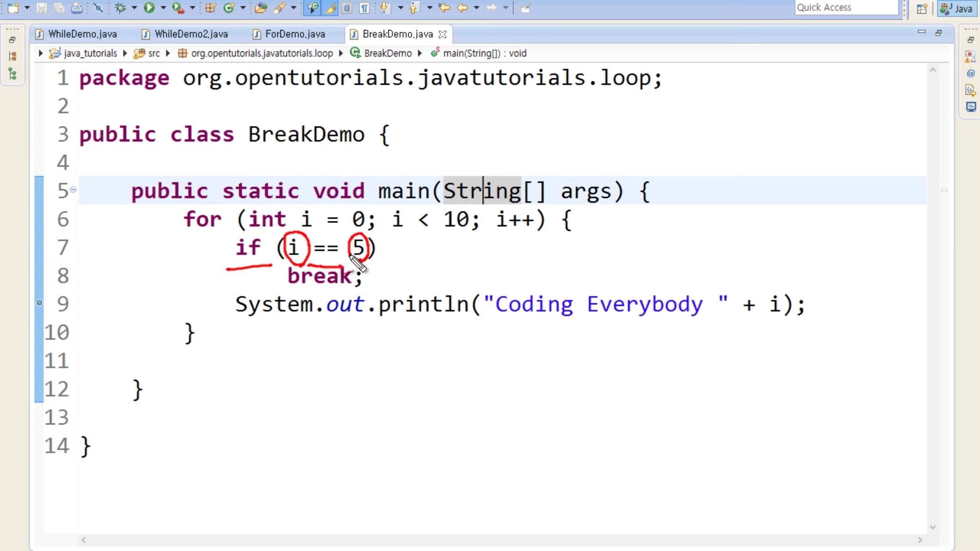
Task: Run the program with the green play icon
Action: coord(149,8)
